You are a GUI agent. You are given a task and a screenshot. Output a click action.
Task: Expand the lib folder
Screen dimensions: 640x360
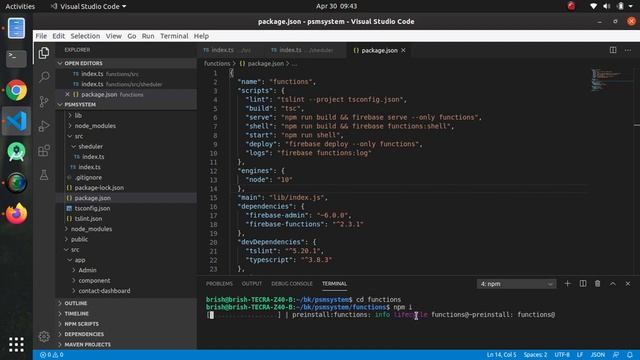click(78, 116)
